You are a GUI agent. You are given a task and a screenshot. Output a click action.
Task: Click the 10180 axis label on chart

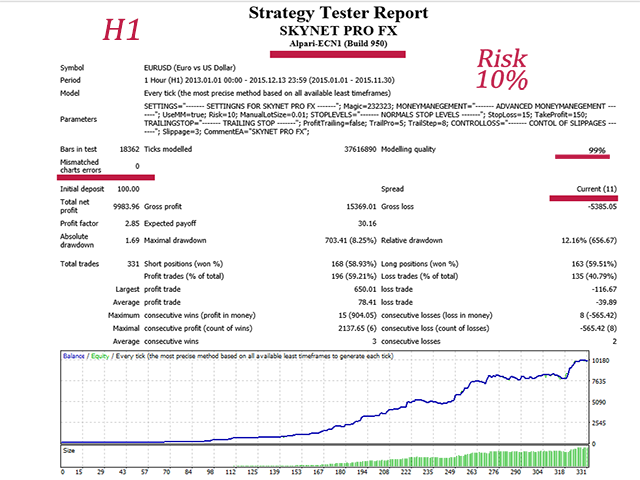(x=600, y=361)
